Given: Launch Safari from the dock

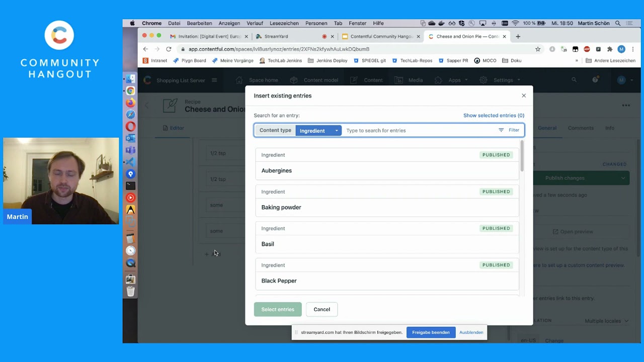Looking at the screenshot, I should (x=130, y=115).
